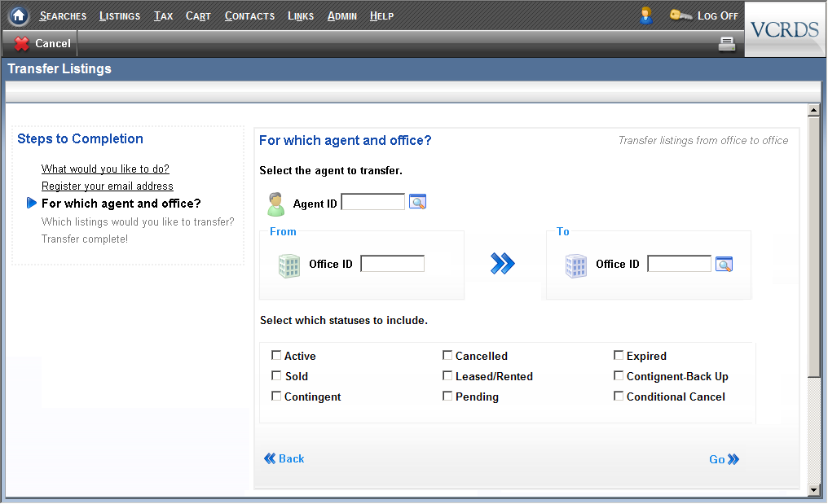
Task: Focus the To Office ID field
Action: pyautogui.click(x=679, y=263)
